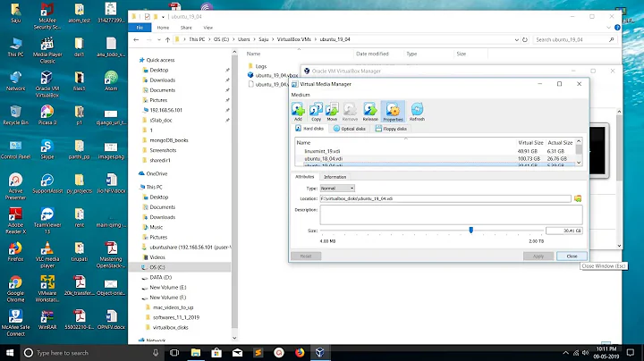Viewport: 644px width, 361px height.
Task: Click the Firefox icon in the taskbar
Action: (x=300, y=353)
